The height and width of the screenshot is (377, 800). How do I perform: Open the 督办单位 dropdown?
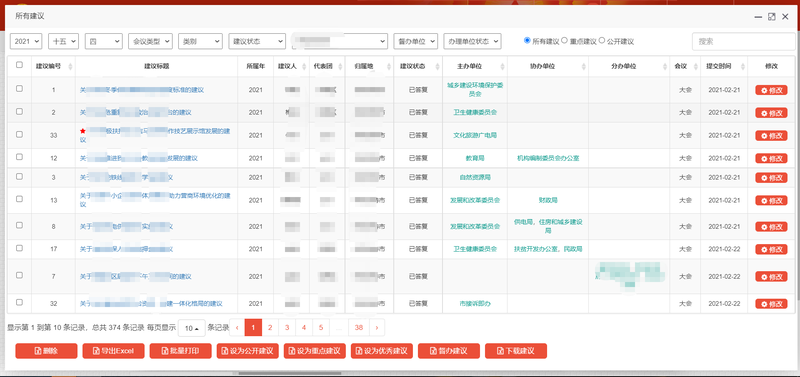[x=415, y=41]
